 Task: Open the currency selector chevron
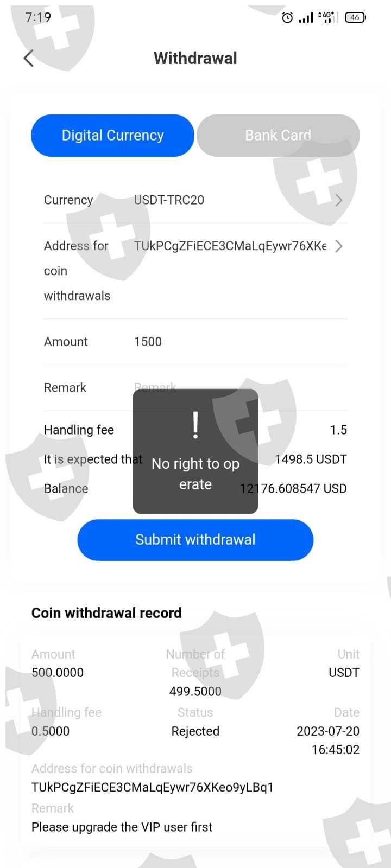click(339, 200)
